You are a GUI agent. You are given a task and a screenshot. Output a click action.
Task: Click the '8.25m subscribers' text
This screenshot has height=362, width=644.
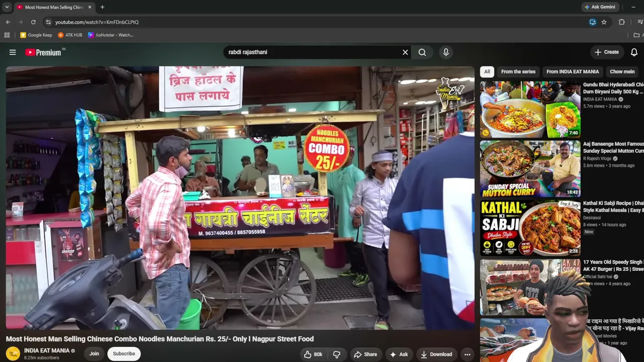click(x=42, y=358)
